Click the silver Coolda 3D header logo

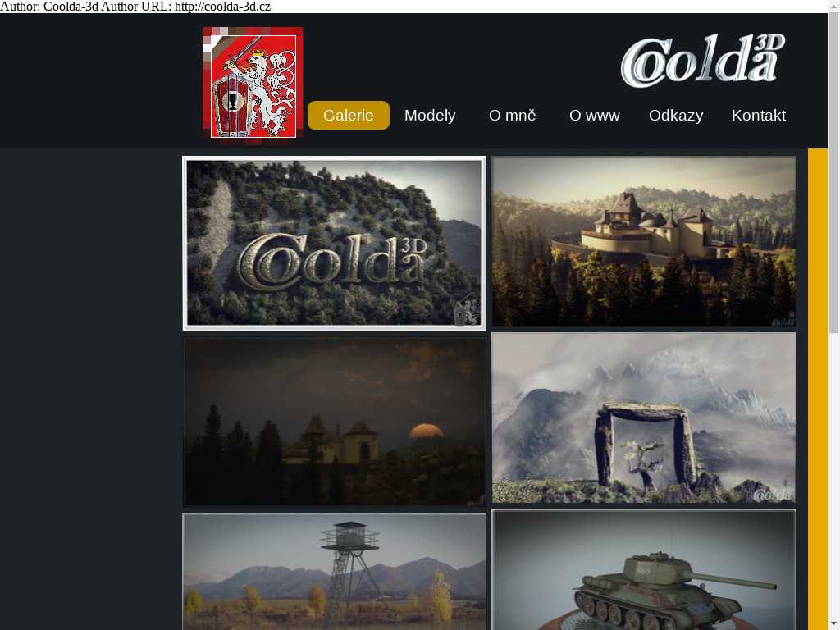[x=703, y=62]
